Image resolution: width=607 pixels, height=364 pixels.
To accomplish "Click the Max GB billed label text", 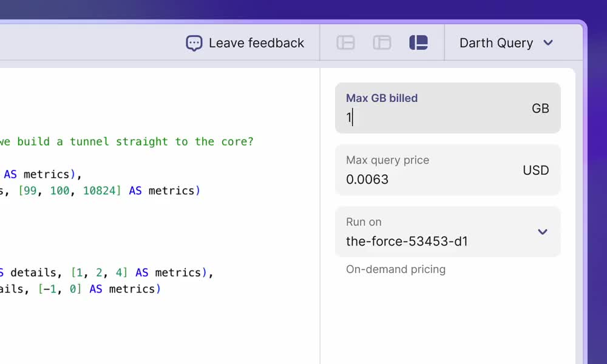I will (x=382, y=98).
